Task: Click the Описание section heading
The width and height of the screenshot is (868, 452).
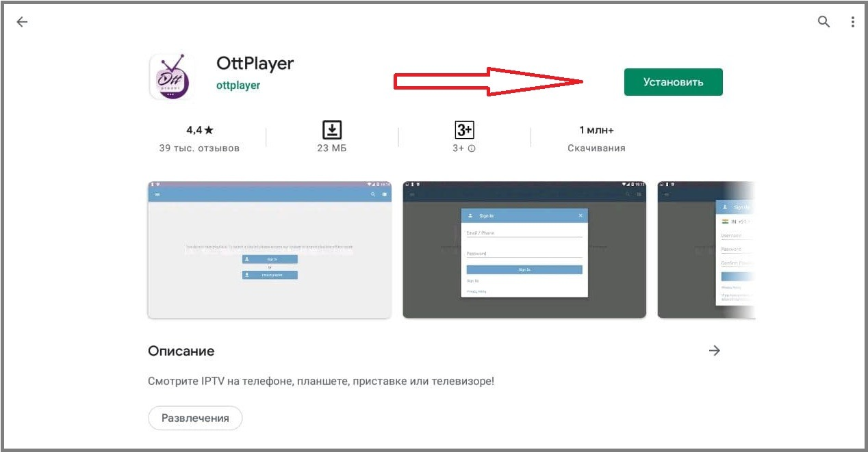Action: tap(181, 351)
